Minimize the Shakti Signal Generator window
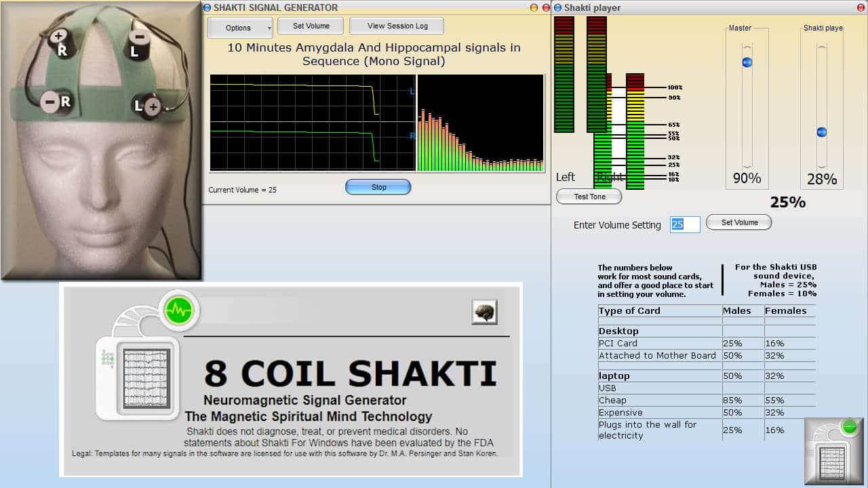 pos(533,7)
